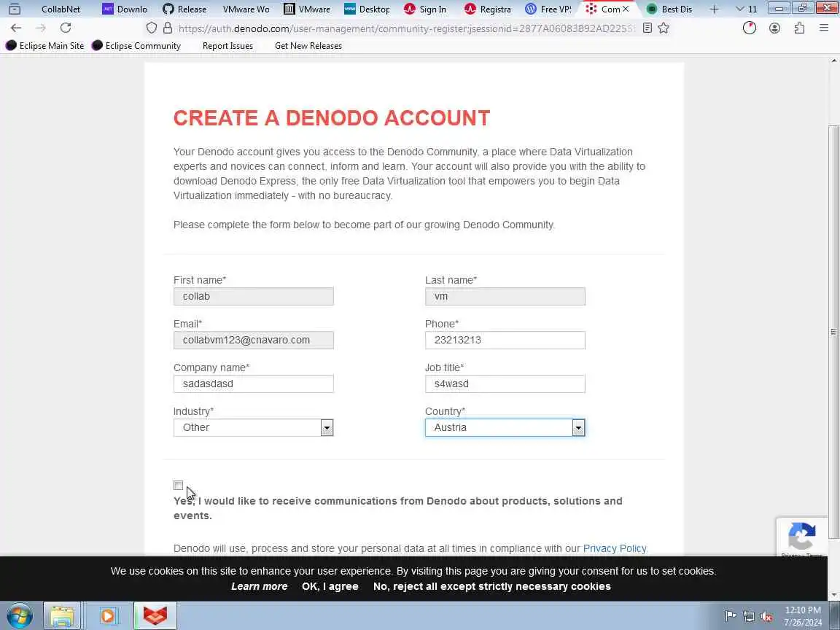Click the forward navigation arrow

[x=41, y=28]
